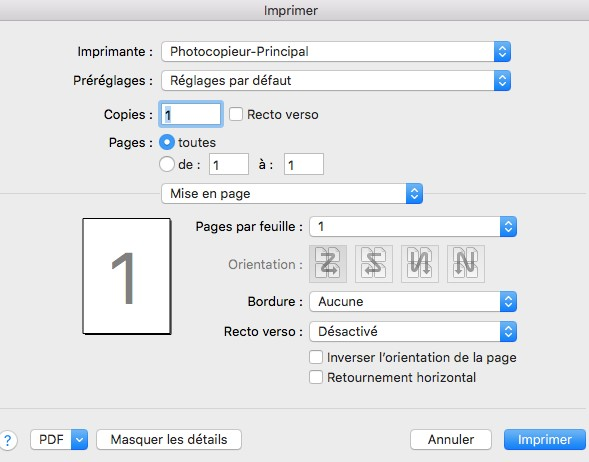Open the Mise en page options dropdown
Image resolution: width=589 pixels, height=462 pixels.
coord(292,193)
